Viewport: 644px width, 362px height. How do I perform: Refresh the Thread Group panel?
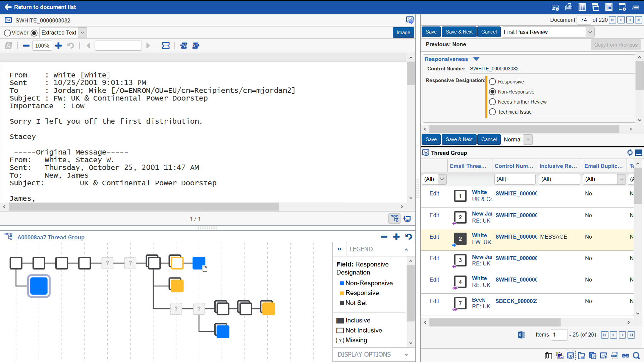(630, 153)
